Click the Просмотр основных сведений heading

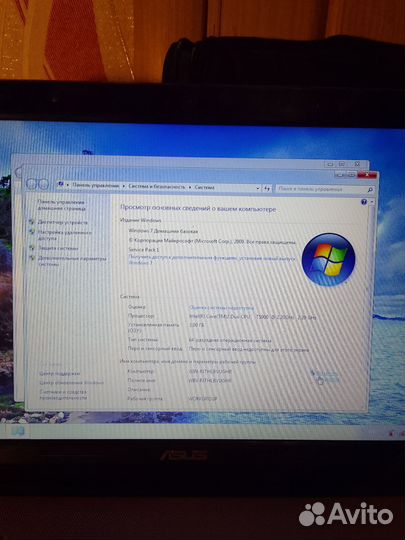[x=198, y=208]
